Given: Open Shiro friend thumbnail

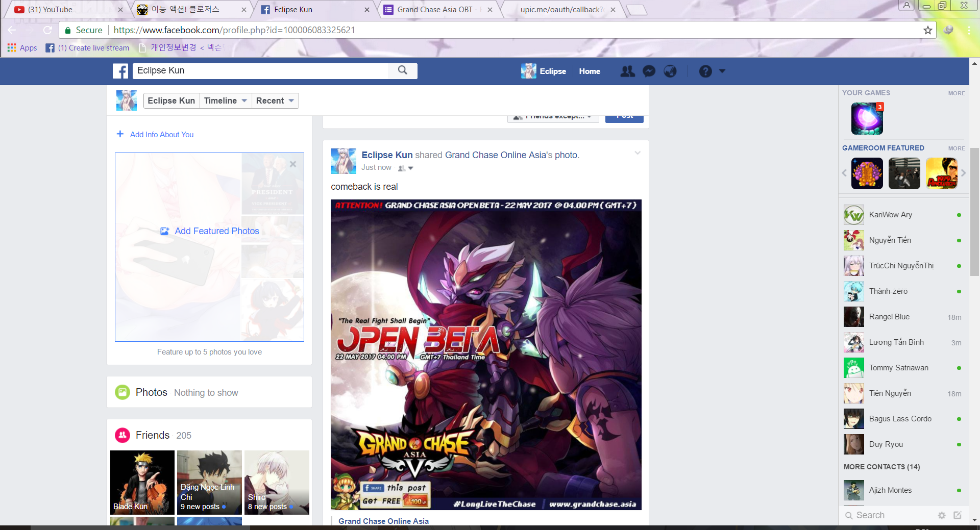Looking at the screenshot, I should (277, 483).
